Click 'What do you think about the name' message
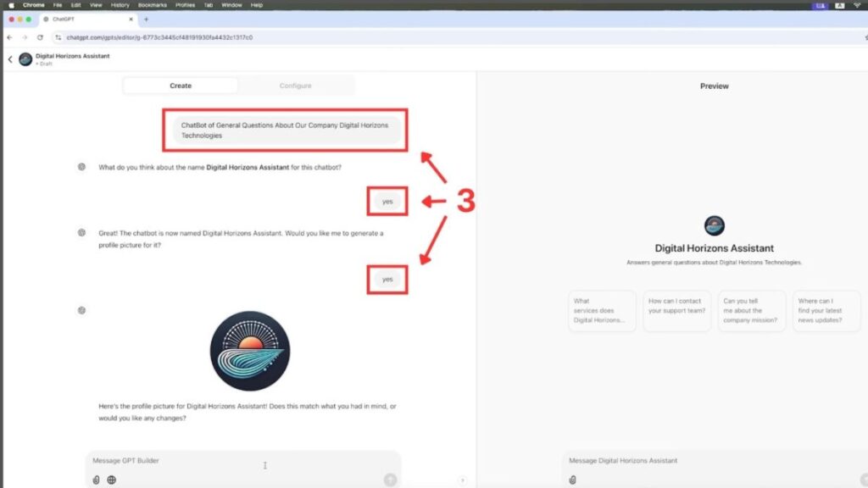 coord(220,167)
